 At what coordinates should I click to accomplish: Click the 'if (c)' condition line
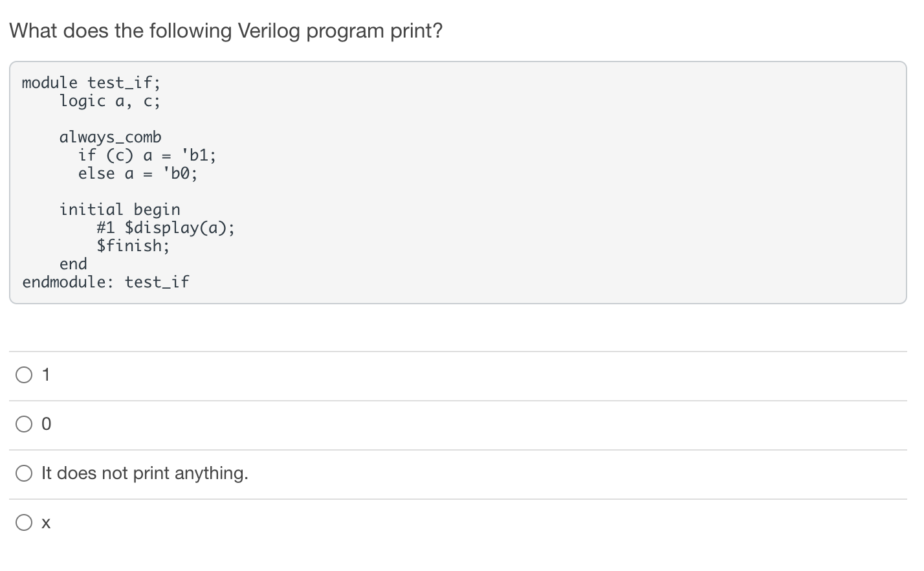pyautogui.click(x=146, y=155)
